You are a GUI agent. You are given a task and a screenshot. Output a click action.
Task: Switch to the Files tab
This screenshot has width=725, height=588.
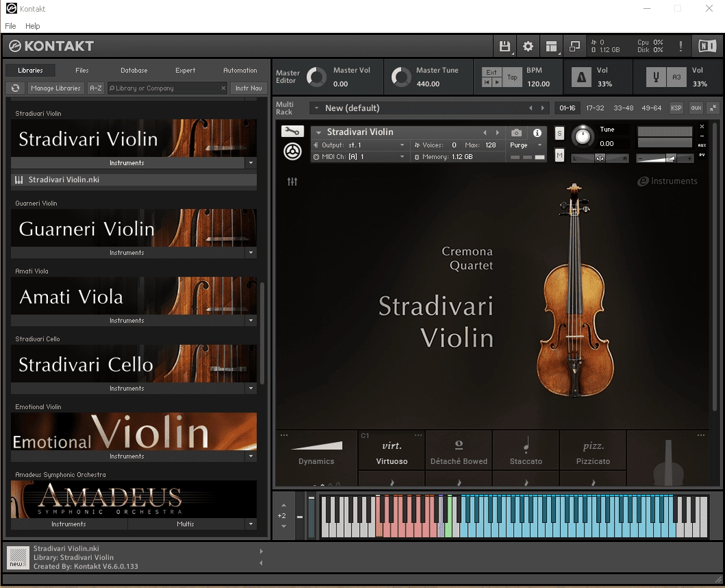[82, 71]
